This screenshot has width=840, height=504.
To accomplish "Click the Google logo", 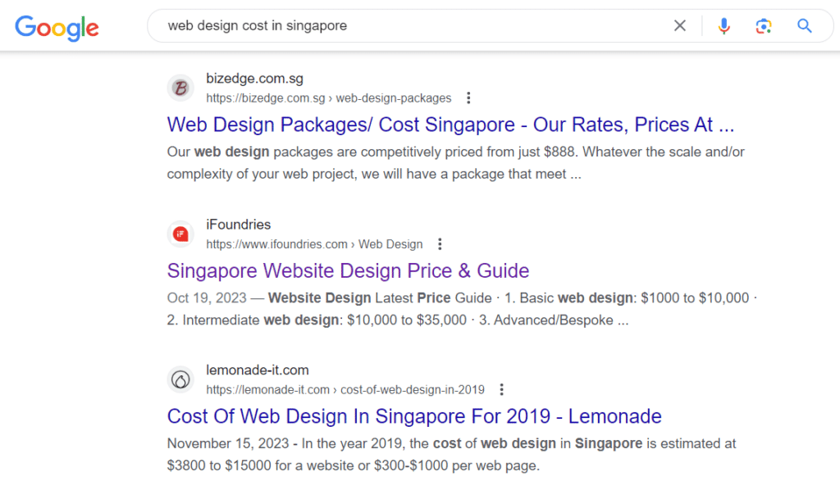I will (x=57, y=27).
